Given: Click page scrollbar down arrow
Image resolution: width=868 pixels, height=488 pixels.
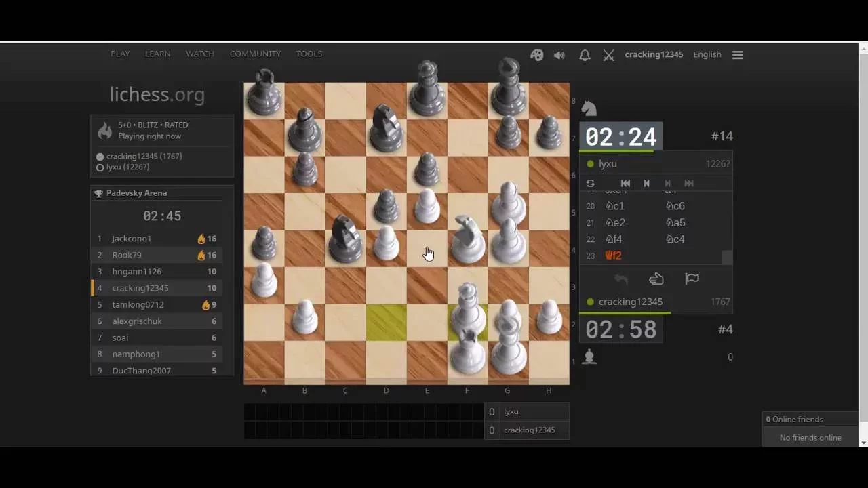Looking at the screenshot, I should click(863, 443).
